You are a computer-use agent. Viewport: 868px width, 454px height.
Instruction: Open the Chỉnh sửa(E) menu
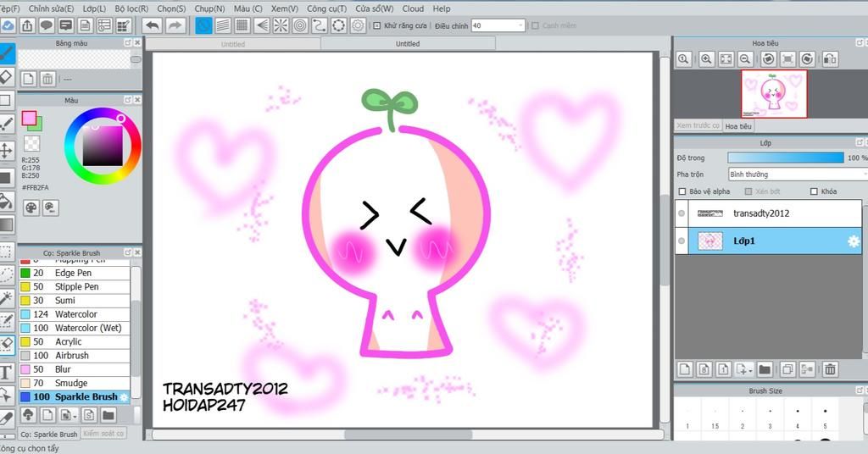tap(51, 8)
